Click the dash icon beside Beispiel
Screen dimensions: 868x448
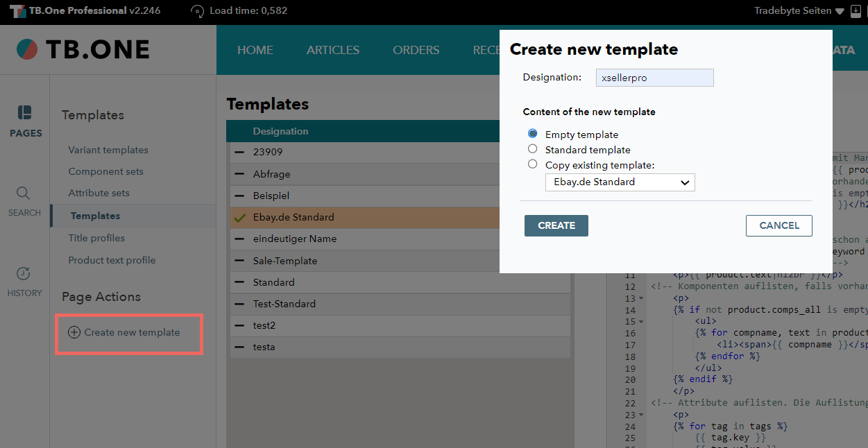click(x=240, y=196)
